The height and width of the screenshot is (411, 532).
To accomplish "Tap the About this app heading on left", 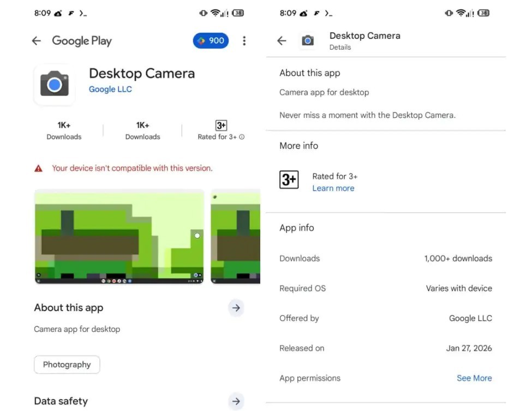I will [69, 308].
